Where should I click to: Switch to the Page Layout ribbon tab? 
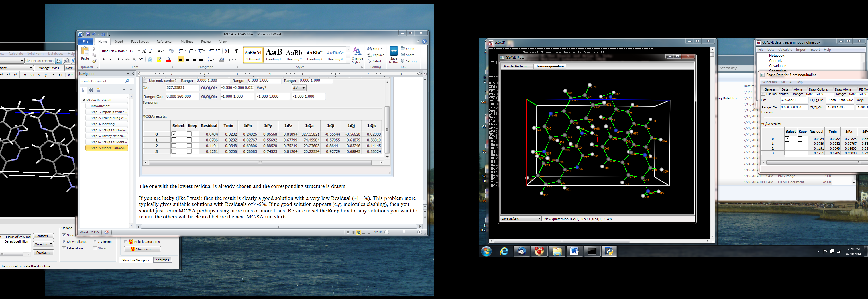click(x=140, y=42)
